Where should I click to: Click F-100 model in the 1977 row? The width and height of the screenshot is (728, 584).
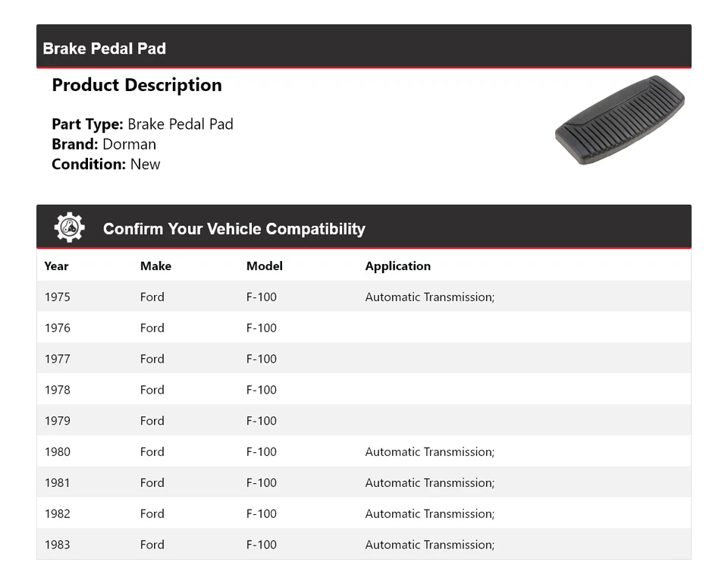pyautogui.click(x=262, y=360)
